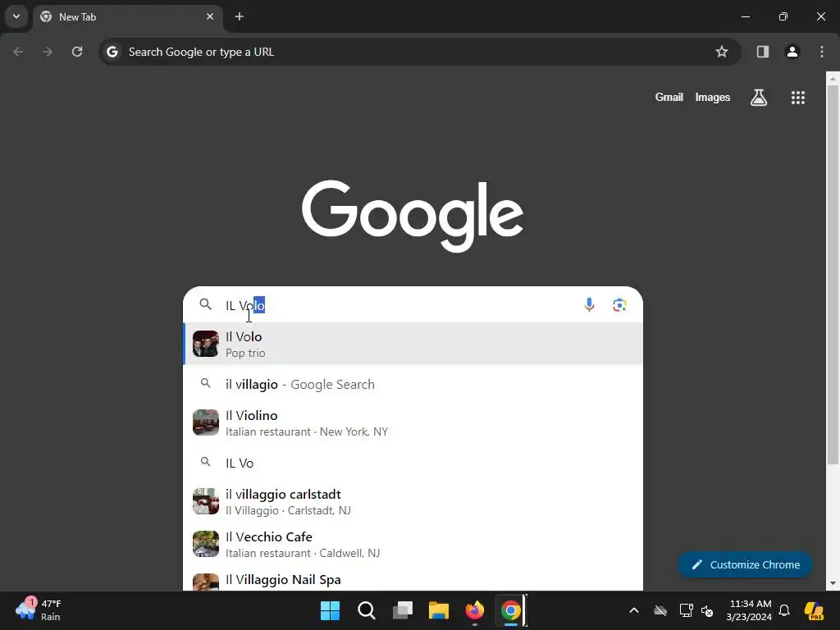Show hidden system tray icons
840x630 pixels.
click(634, 610)
